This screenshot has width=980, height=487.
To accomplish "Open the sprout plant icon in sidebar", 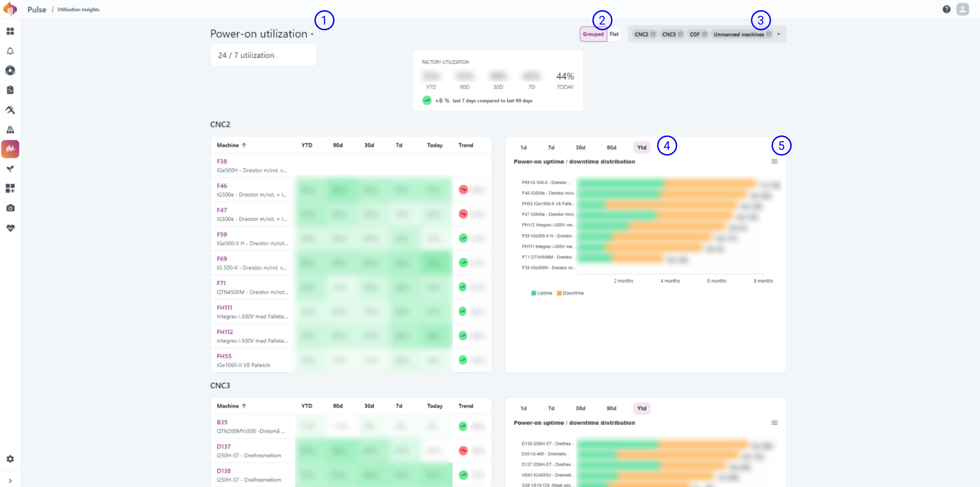I will (10, 169).
